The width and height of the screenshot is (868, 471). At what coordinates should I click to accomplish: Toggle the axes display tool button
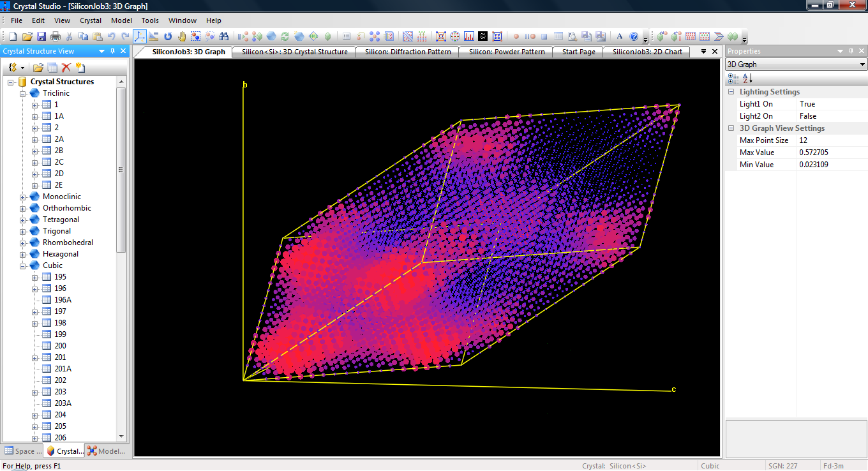point(140,36)
